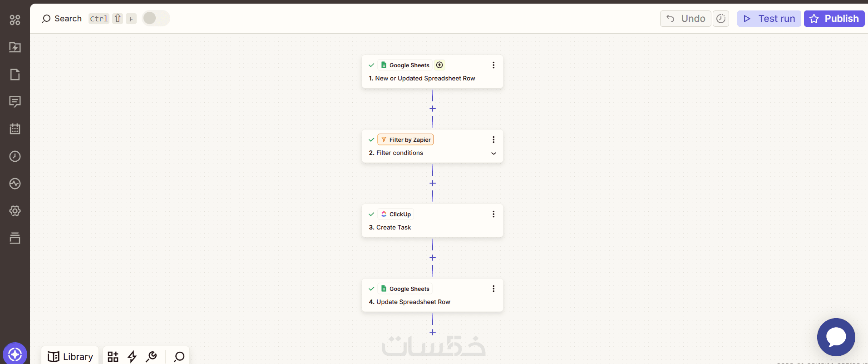
Task: Expand the Filter conditions chevron
Action: (493, 153)
